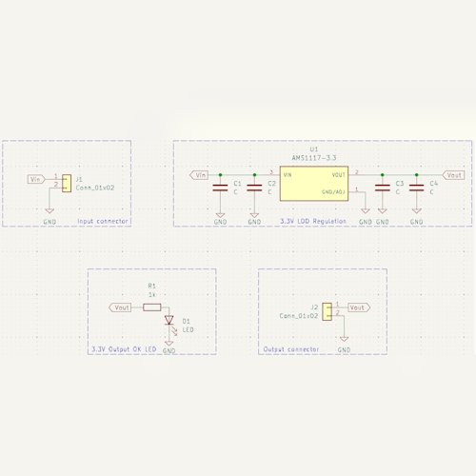This screenshot has height=476, width=476.
Task: Click the 'Input connector' text note
Action: tap(103, 221)
